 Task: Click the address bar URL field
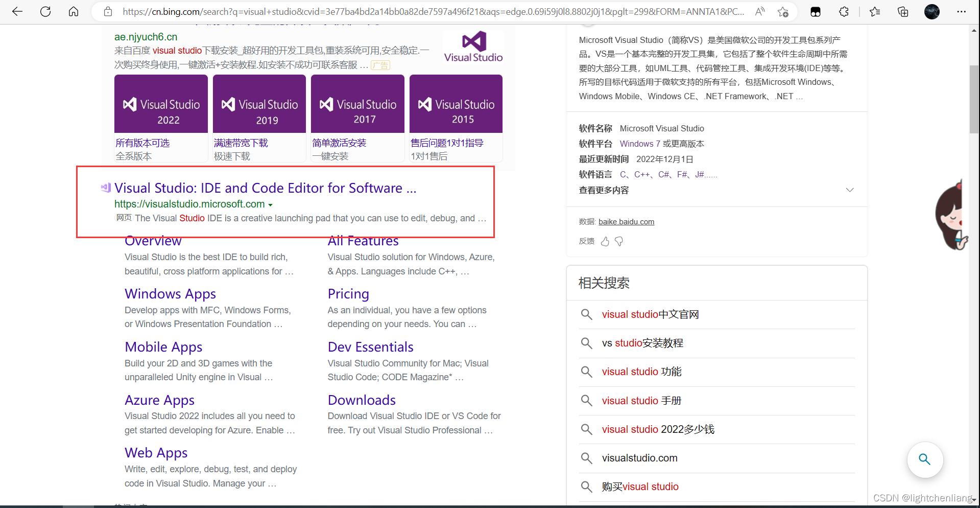(433, 12)
